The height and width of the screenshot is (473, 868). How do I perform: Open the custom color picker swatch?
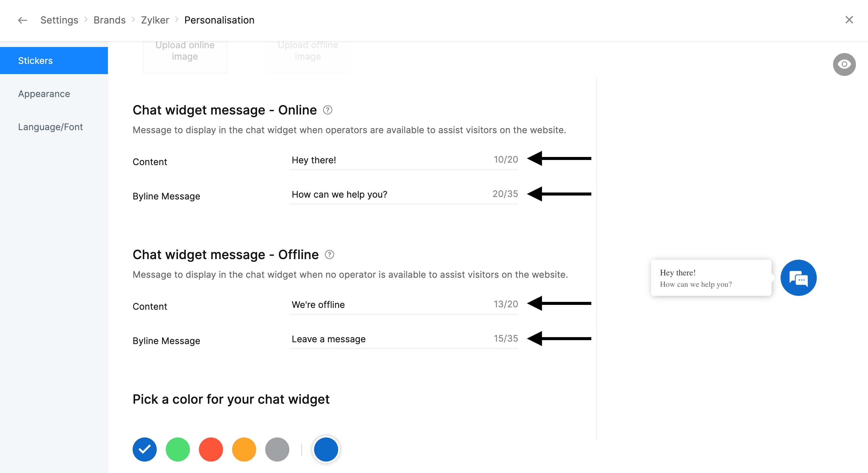coord(326,450)
